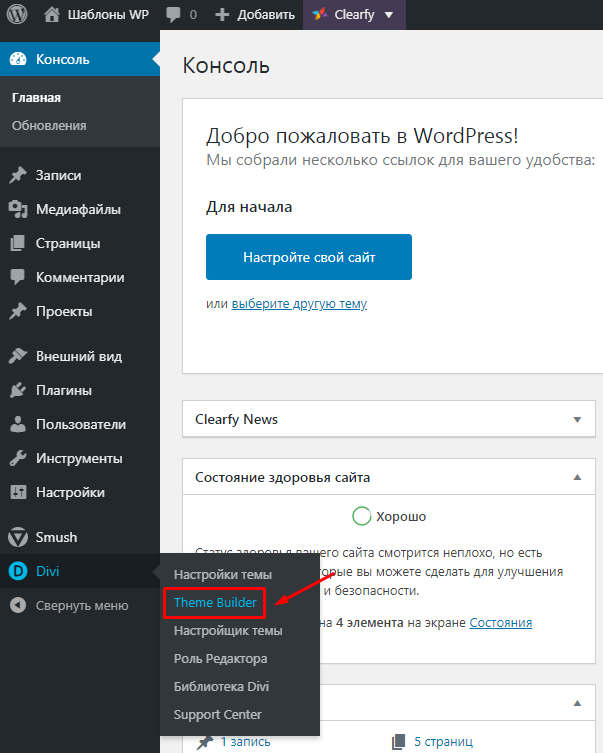The image size is (603, 753).
Task: Open Плагины in the sidebar
Action: pos(63,390)
